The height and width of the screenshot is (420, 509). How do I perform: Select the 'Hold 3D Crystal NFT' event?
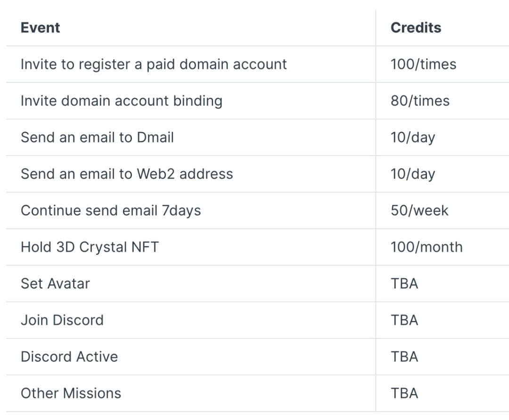(90, 247)
